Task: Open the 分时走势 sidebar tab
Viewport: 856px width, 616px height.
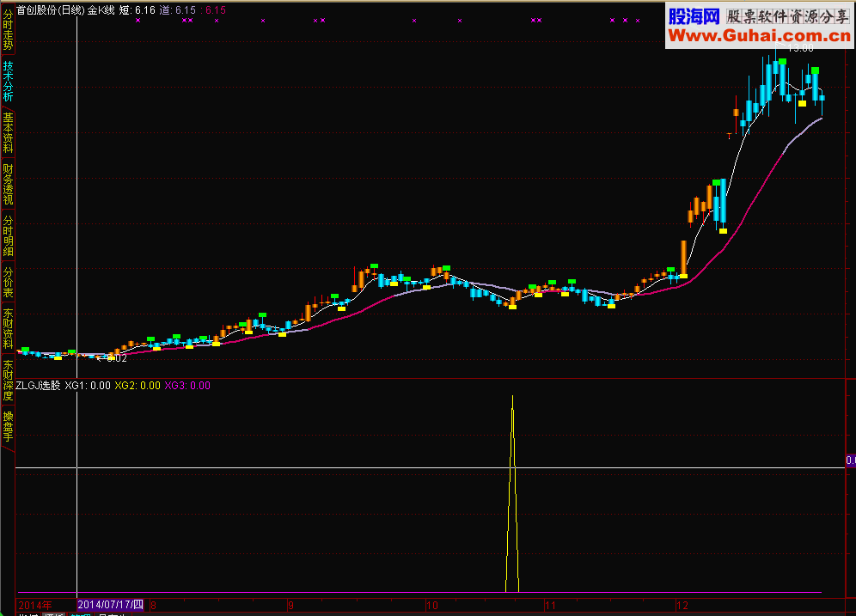Action: click(x=8, y=29)
